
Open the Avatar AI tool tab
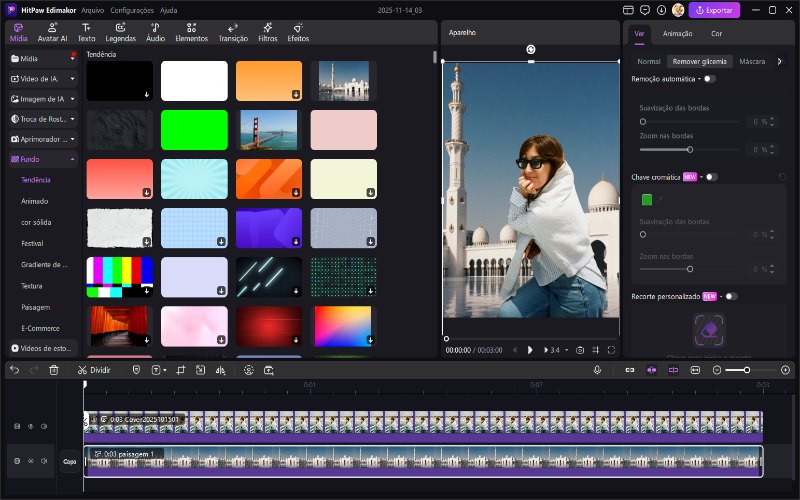pos(52,33)
